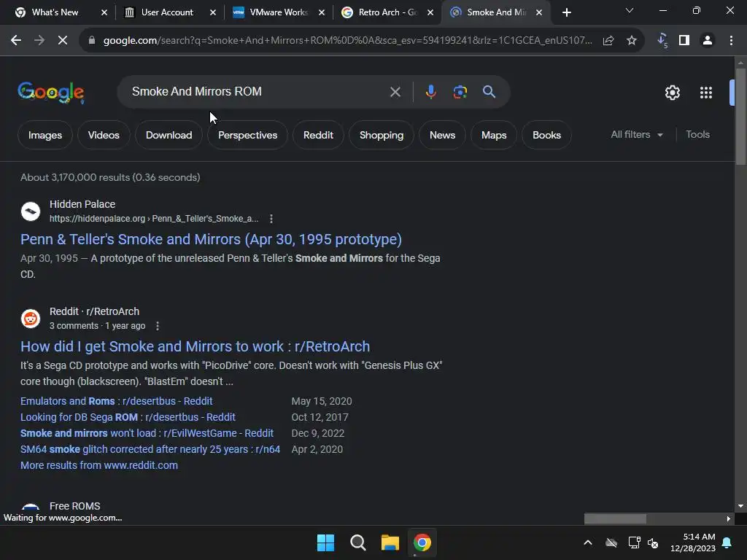Expand the All filters dropdown
747x560 pixels.
click(x=637, y=135)
